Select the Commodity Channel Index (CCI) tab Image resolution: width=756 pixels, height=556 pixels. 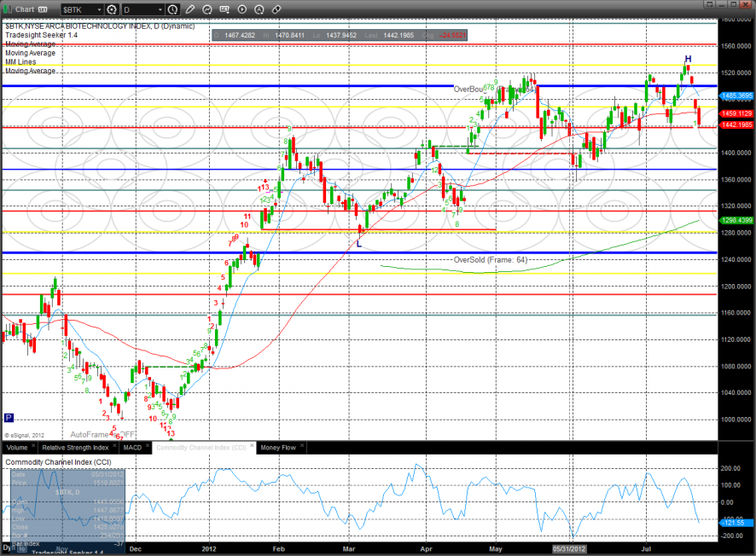tap(203, 447)
